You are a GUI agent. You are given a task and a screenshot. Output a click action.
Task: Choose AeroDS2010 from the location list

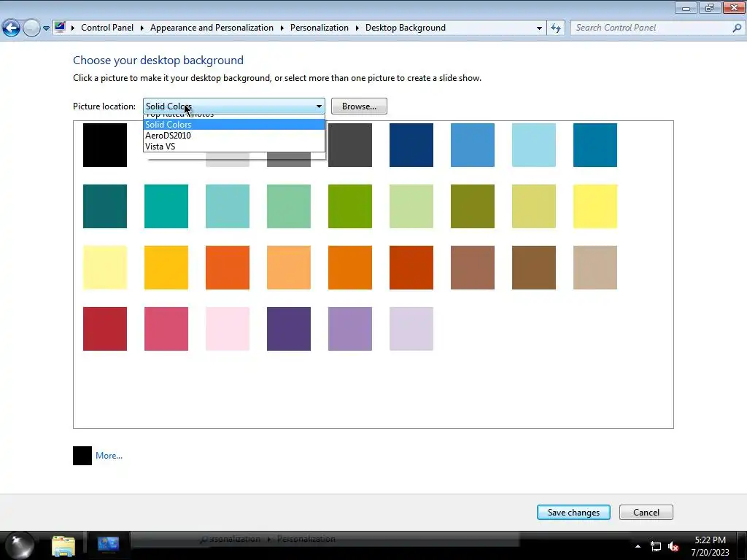(234, 135)
